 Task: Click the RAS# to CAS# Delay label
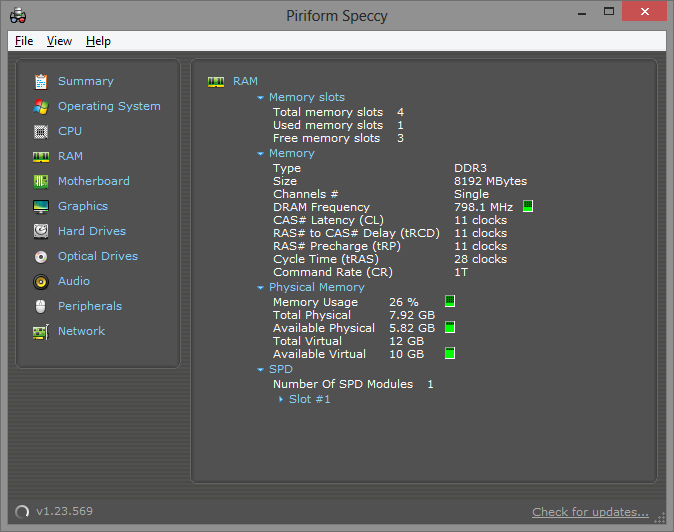[356, 233]
